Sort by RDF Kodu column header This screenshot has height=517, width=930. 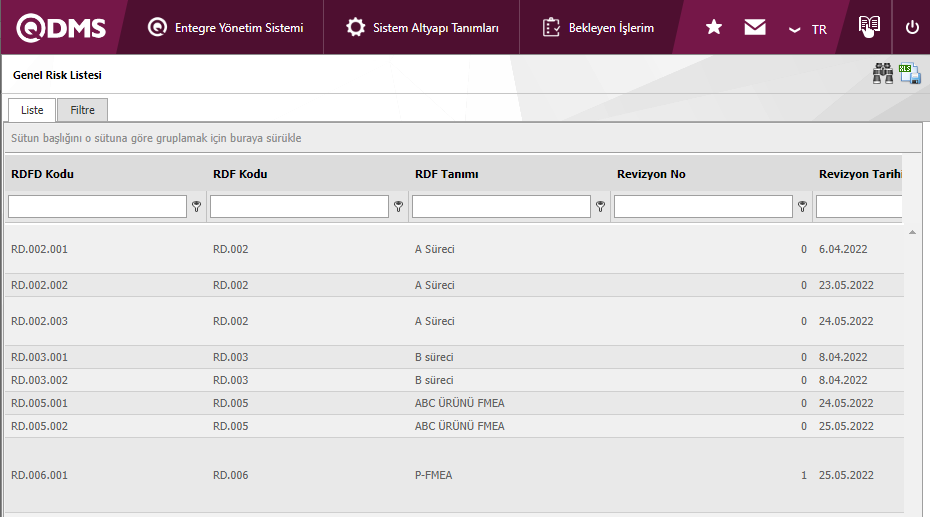240,174
